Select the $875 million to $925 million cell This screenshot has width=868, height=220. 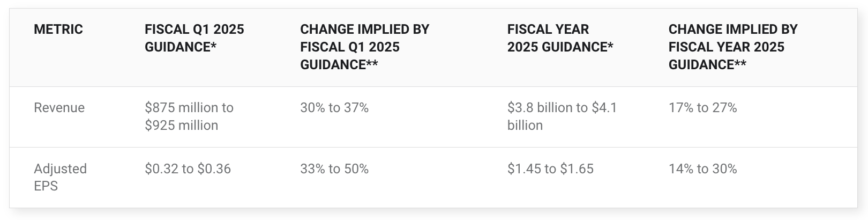tap(189, 116)
